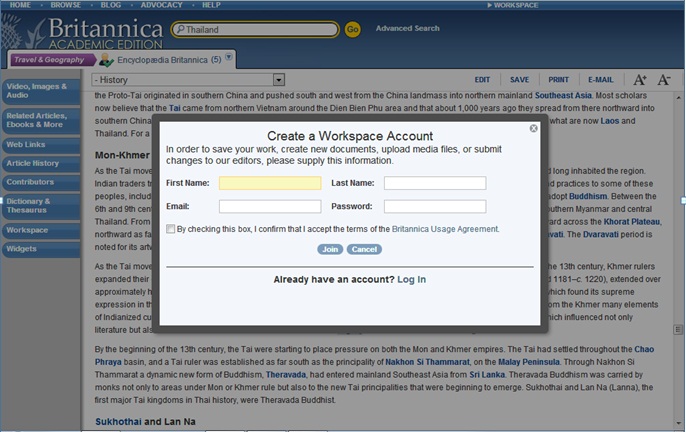Open the BLOG menu item
The height and width of the screenshot is (432, 686).
pyautogui.click(x=111, y=5)
